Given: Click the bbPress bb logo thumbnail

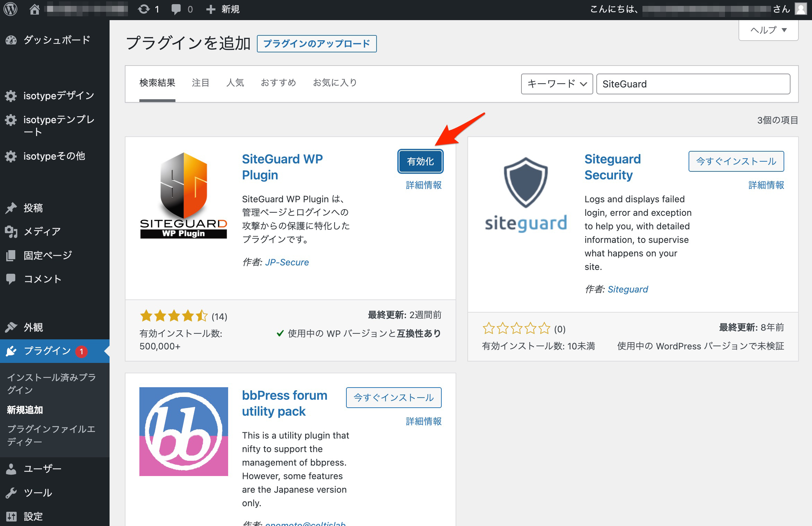Looking at the screenshot, I should 183,432.
